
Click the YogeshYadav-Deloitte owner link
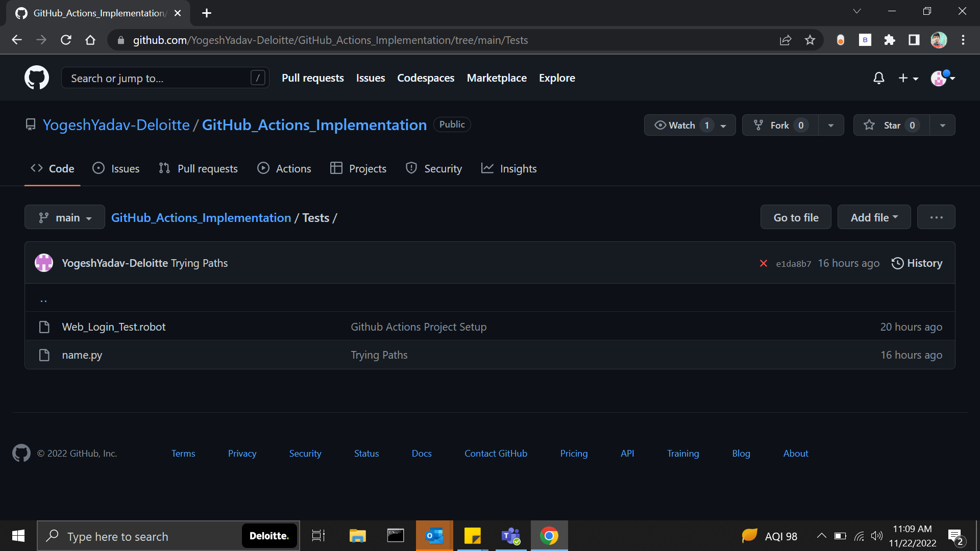tap(116, 125)
